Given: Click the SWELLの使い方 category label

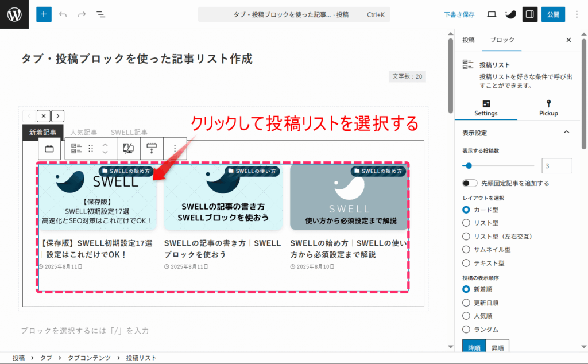Looking at the screenshot, I should [x=253, y=171].
